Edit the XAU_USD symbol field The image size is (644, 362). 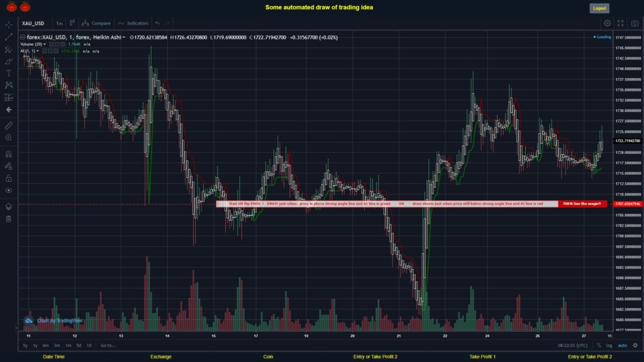pos(33,23)
